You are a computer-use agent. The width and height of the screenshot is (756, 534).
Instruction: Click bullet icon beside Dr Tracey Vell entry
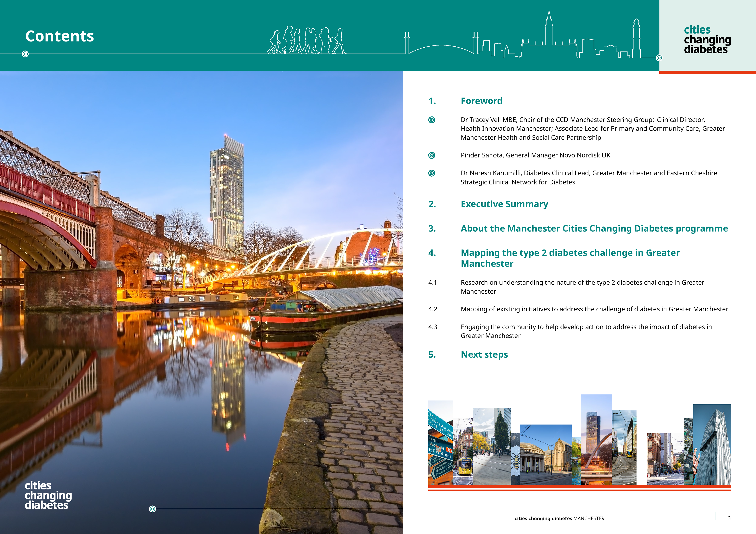click(x=432, y=120)
